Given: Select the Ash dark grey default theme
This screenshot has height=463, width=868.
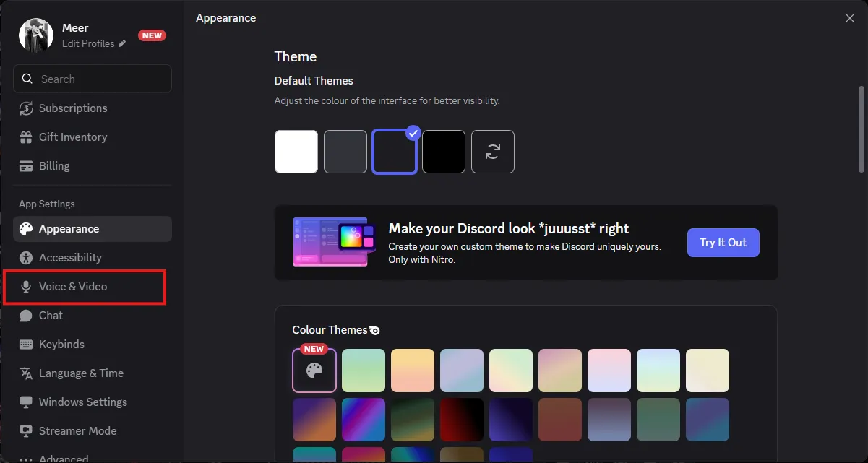Looking at the screenshot, I should 345,152.
